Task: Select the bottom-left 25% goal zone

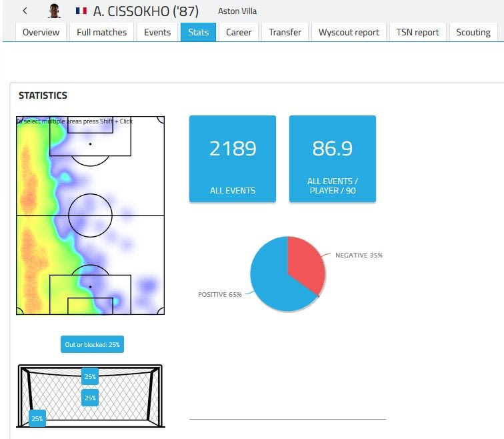Action: pyautogui.click(x=37, y=418)
